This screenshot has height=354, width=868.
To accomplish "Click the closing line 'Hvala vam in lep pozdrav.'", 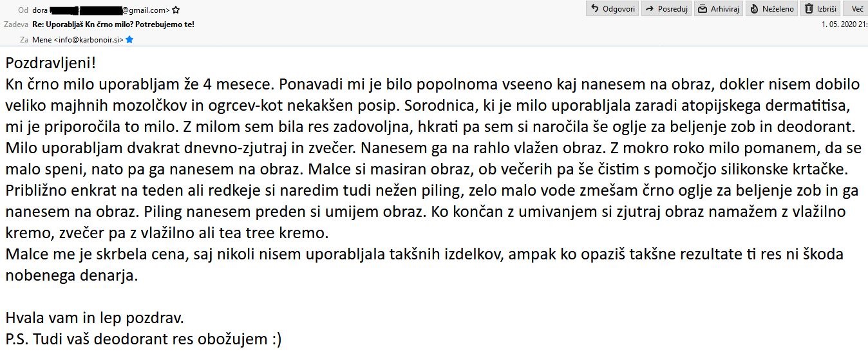I will click(95, 317).
